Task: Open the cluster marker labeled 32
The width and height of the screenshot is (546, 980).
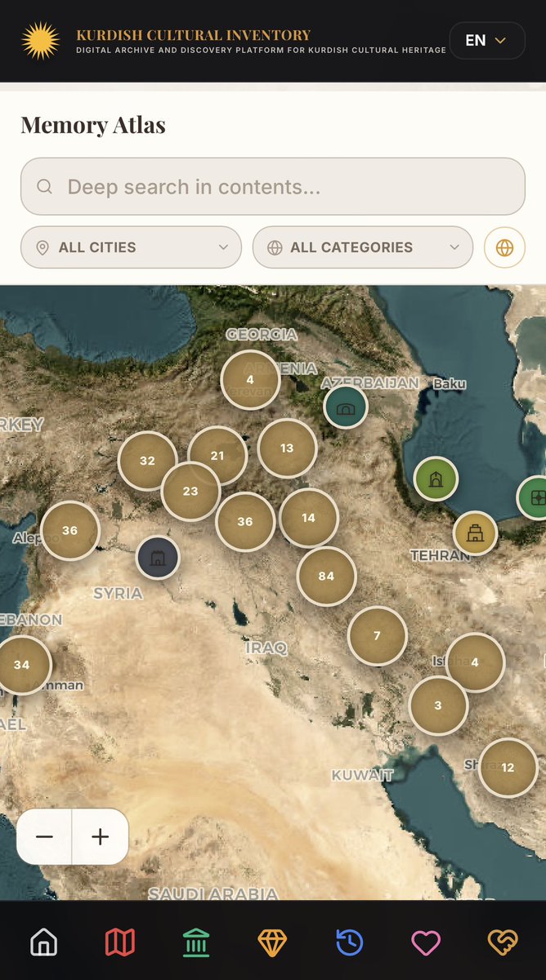Action: [147, 461]
